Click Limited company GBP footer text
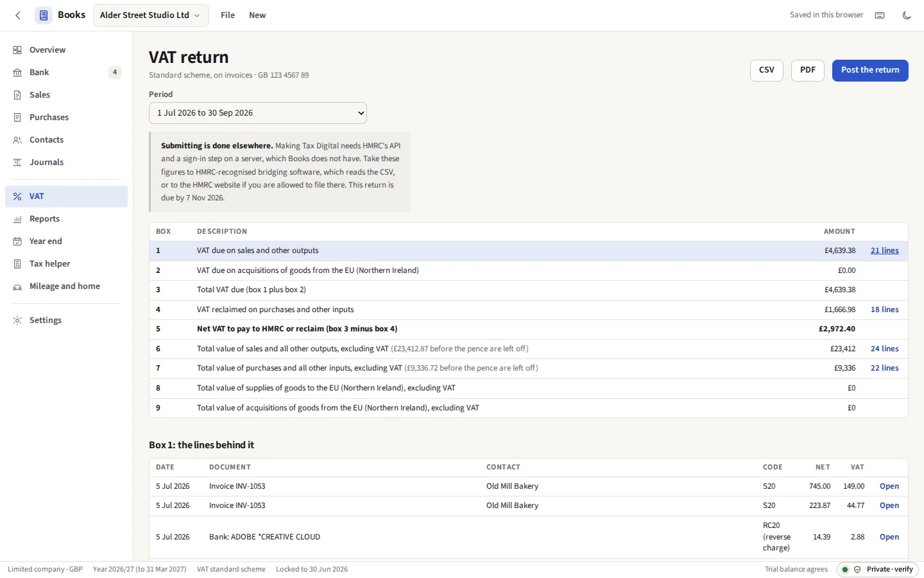The width and height of the screenshot is (924, 578). click(45, 570)
